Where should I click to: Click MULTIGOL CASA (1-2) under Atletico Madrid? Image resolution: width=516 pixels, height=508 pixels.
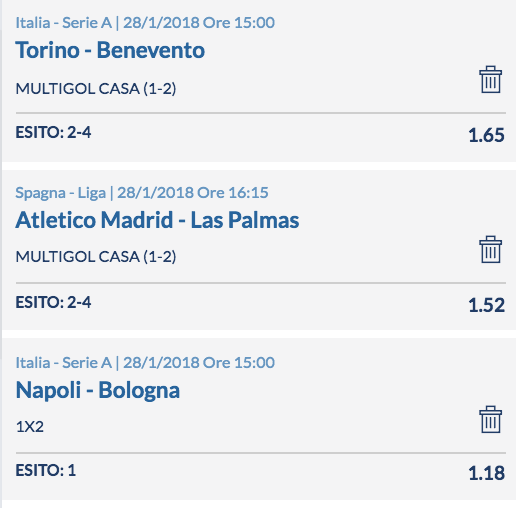[x=96, y=257]
